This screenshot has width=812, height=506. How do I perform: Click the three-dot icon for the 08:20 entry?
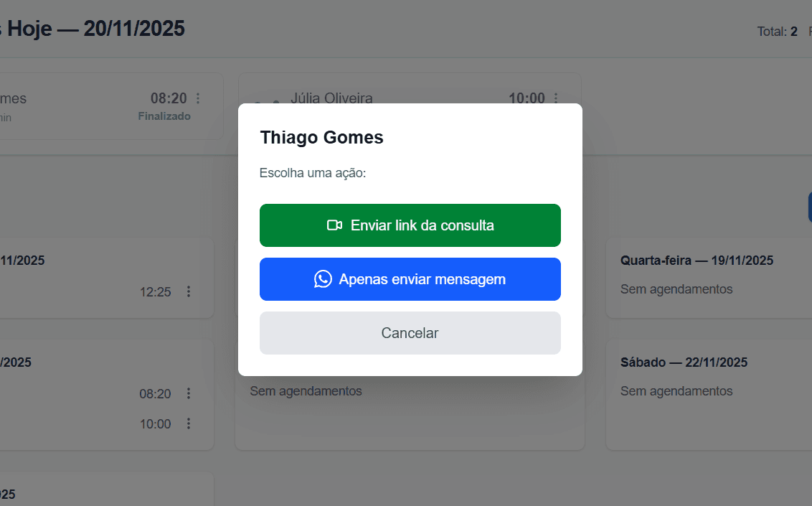click(188, 394)
